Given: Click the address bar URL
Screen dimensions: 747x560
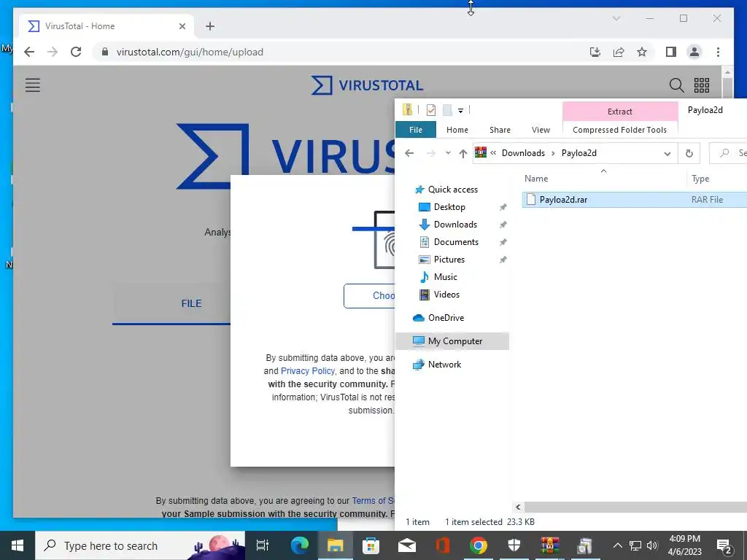Looking at the screenshot, I should coord(190,52).
